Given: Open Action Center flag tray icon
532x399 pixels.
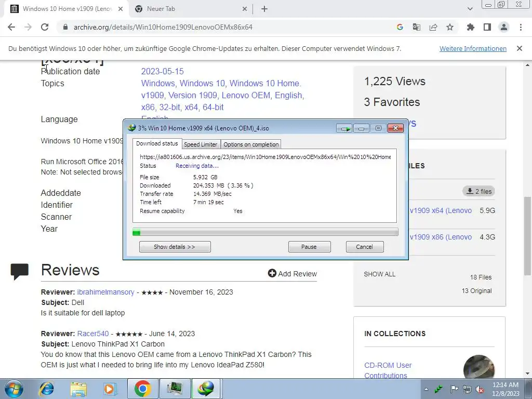Looking at the screenshot, I should (454, 389).
